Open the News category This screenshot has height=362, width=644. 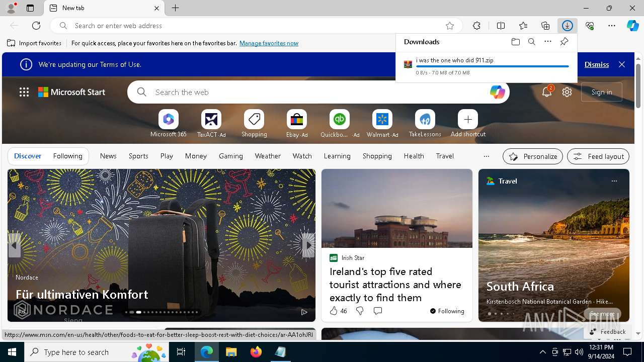tap(108, 156)
